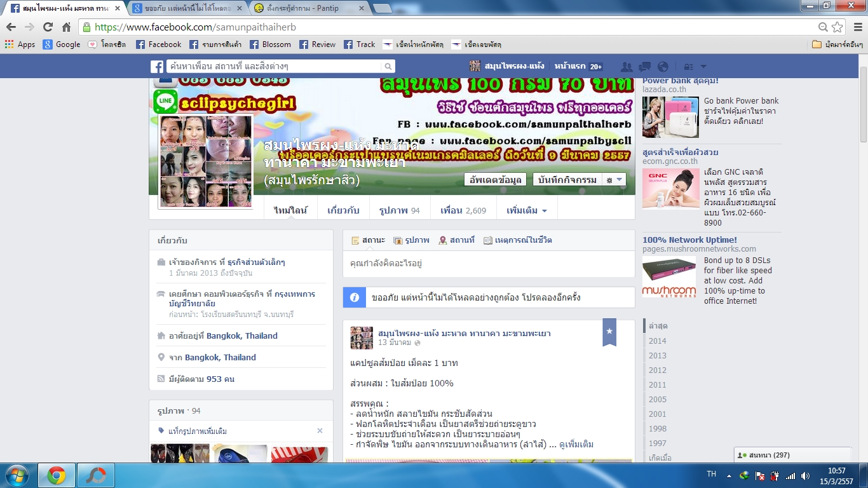This screenshot has width=868, height=488.
Task: Open the profile name link สมุนไพรผง-แห้ง in top bar
Action: 506,66
